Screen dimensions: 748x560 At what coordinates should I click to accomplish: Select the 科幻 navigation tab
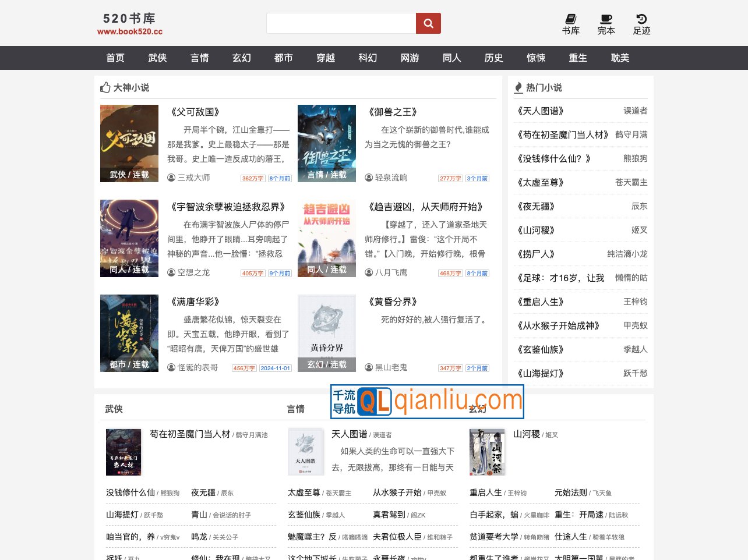[368, 58]
